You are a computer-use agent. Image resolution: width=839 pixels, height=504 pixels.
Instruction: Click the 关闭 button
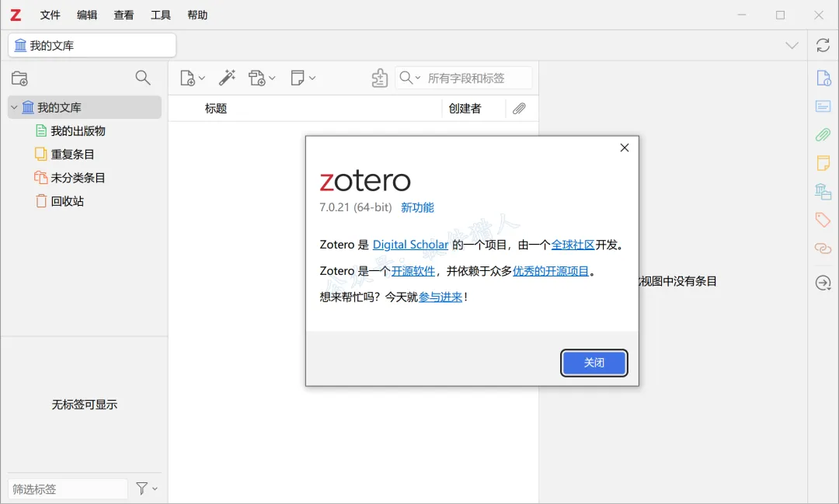[594, 363]
